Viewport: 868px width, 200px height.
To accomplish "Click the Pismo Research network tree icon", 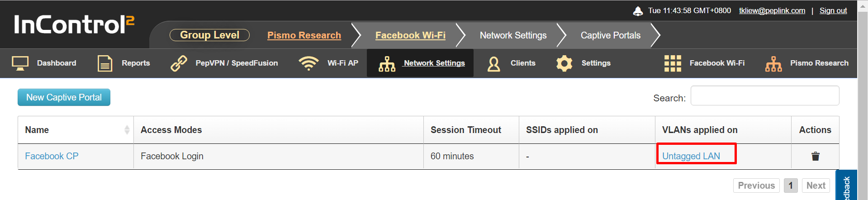I will coord(773,64).
